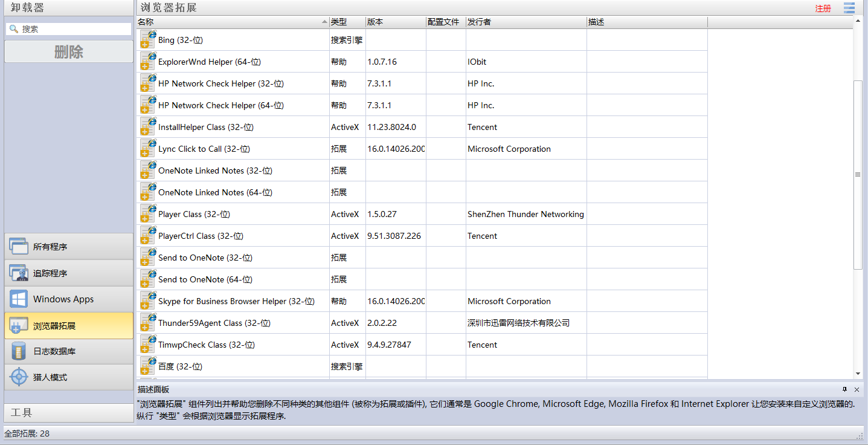868x445 pixels.
Task: Click the ExplorerWnd Helper (64-位) row icon
Action: [x=148, y=62]
